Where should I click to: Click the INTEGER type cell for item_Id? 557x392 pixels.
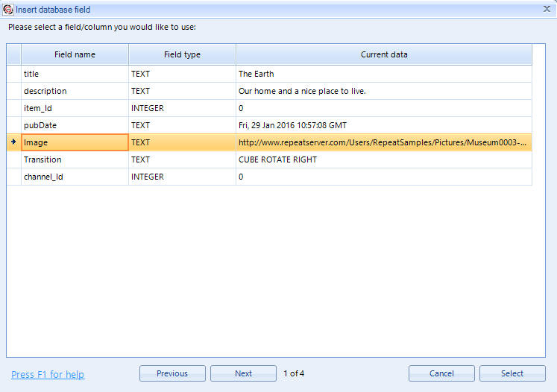point(182,108)
